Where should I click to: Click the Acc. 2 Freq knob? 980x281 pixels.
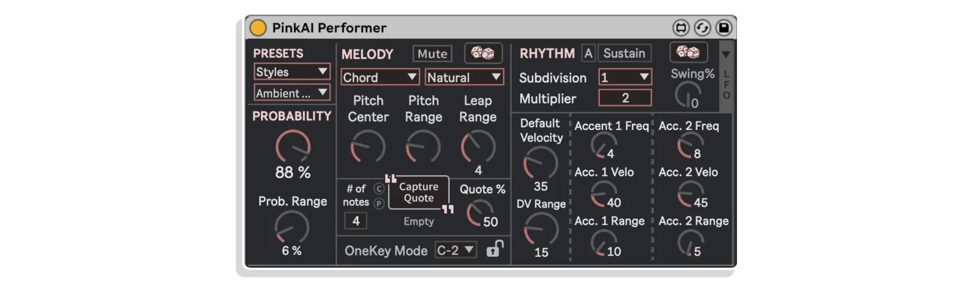(x=691, y=145)
